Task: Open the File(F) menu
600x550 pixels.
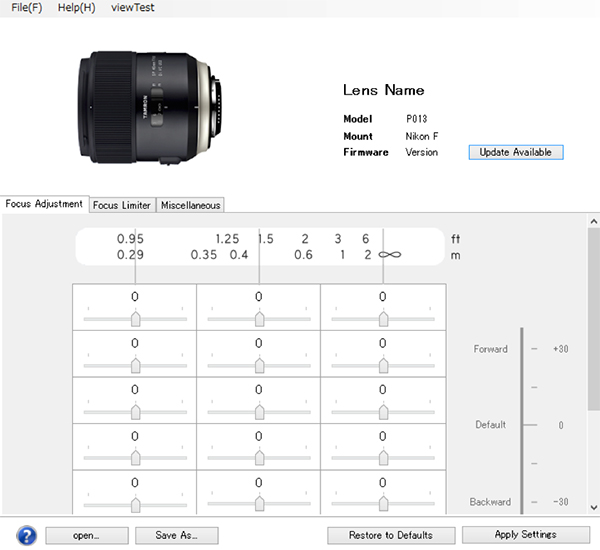Action: coord(27,8)
